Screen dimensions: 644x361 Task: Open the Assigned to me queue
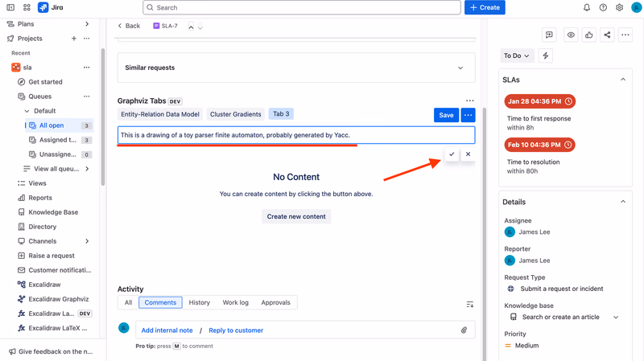click(x=59, y=140)
